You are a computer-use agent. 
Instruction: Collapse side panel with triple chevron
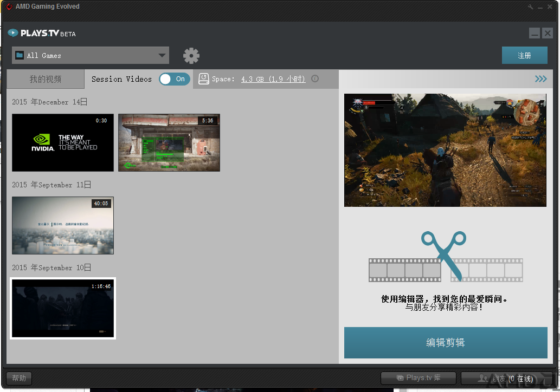(540, 79)
